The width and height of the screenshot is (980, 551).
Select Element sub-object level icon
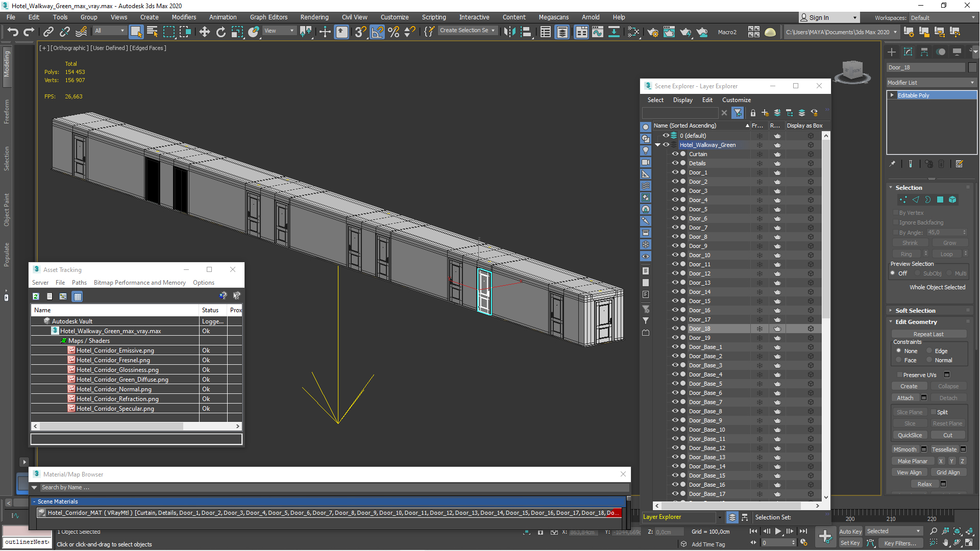(x=952, y=199)
